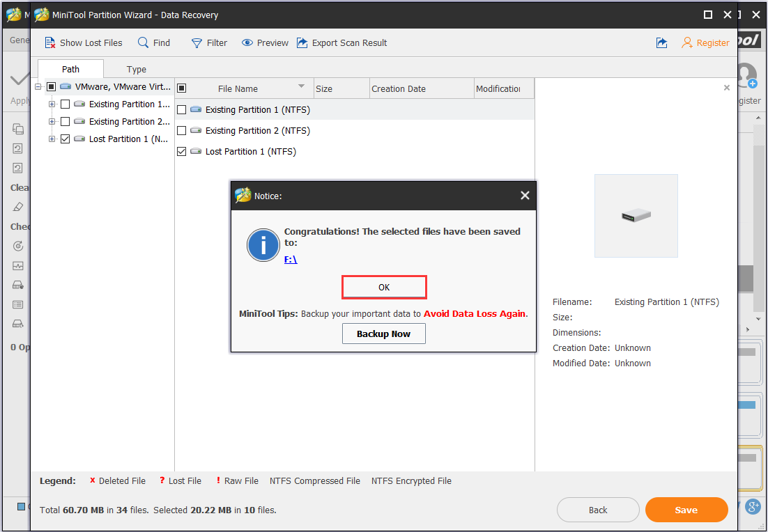
Task: Click the Register user icon
Action: [x=687, y=43]
